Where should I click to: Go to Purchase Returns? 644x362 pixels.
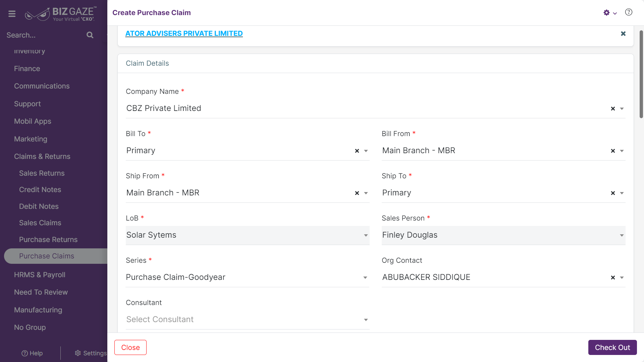point(48,240)
